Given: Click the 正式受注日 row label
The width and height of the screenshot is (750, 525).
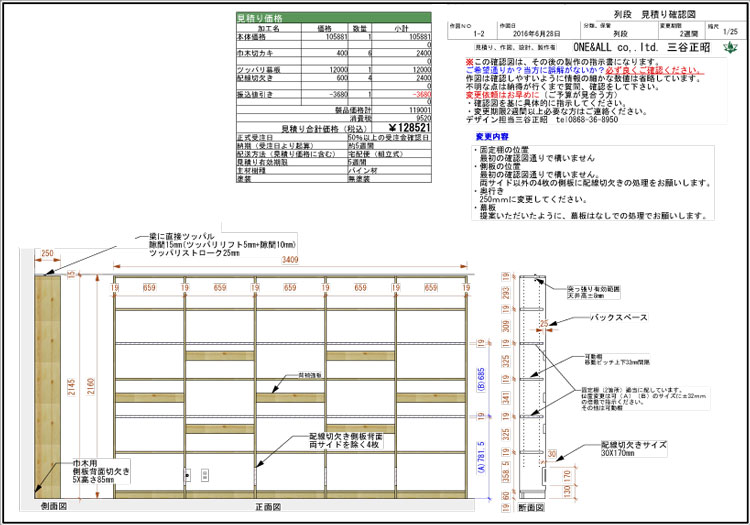Looking at the screenshot, I should pos(255,138).
